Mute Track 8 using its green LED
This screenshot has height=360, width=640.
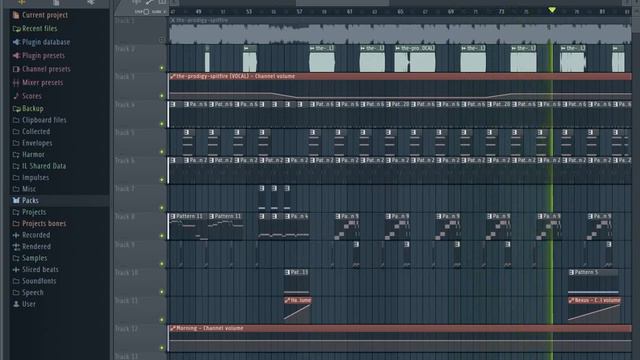(162, 236)
